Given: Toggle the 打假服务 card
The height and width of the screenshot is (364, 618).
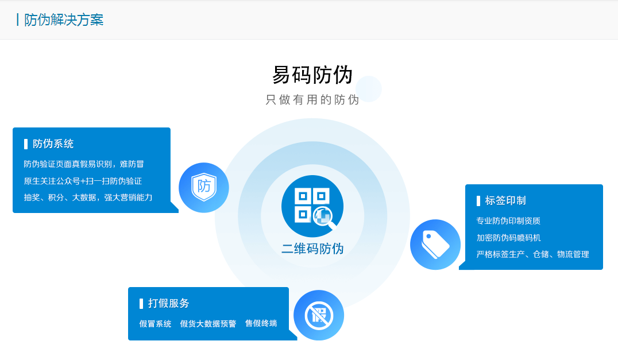Looking at the screenshot, I should (208, 313).
